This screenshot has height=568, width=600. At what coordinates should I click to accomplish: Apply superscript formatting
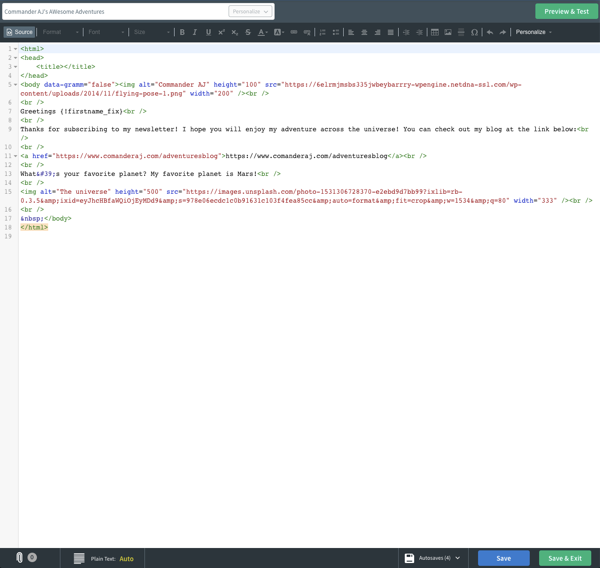click(222, 32)
